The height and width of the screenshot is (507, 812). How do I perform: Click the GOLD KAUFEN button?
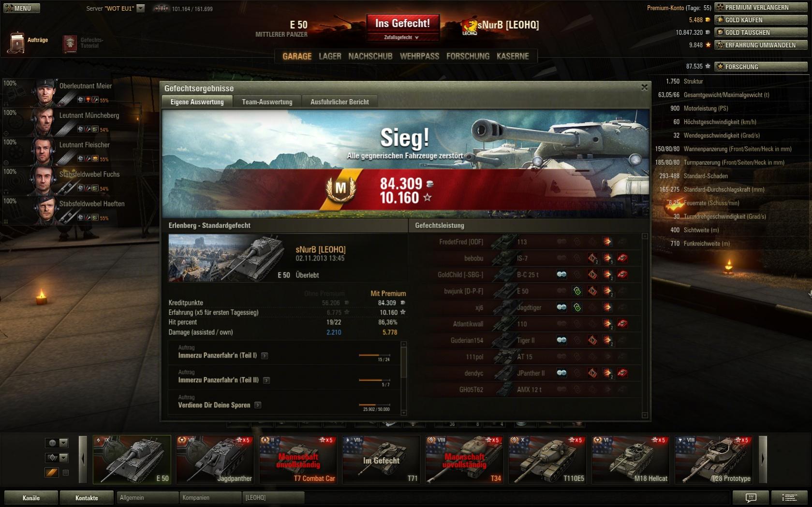click(761, 20)
